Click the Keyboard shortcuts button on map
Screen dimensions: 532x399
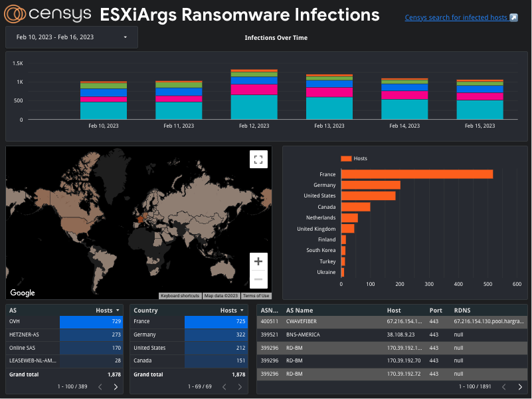[x=180, y=295]
